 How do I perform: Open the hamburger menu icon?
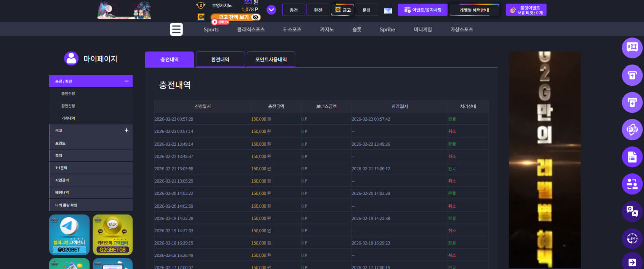click(x=176, y=29)
